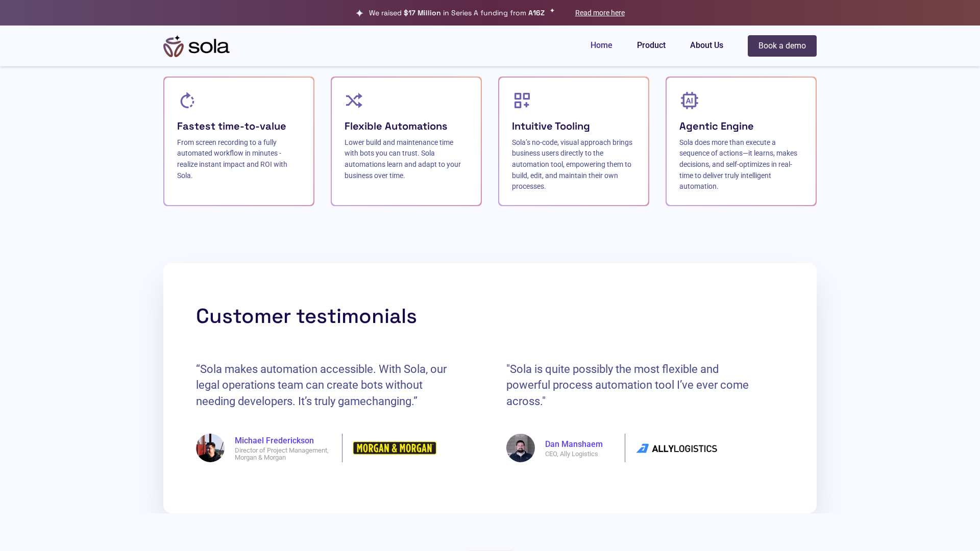Click Dan Manshaem's profile photo
Image resolution: width=980 pixels, height=551 pixels.
(520, 448)
